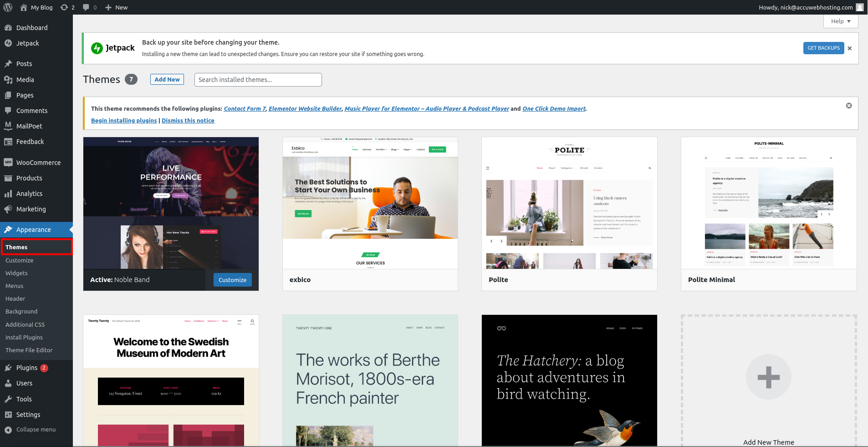Click the Products sidebar icon
This screenshot has height=447, width=868.
click(8, 178)
